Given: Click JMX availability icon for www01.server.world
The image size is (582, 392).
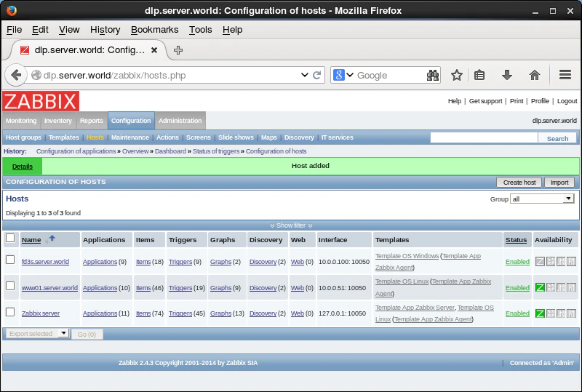Looking at the screenshot, I should coord(561,287).
